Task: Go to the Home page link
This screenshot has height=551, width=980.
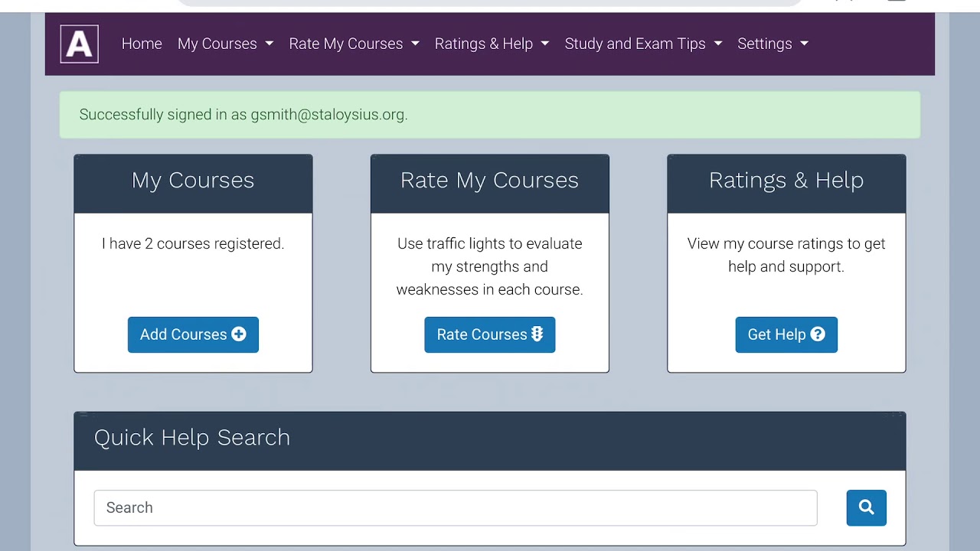Action: click(x=142, y=44)
